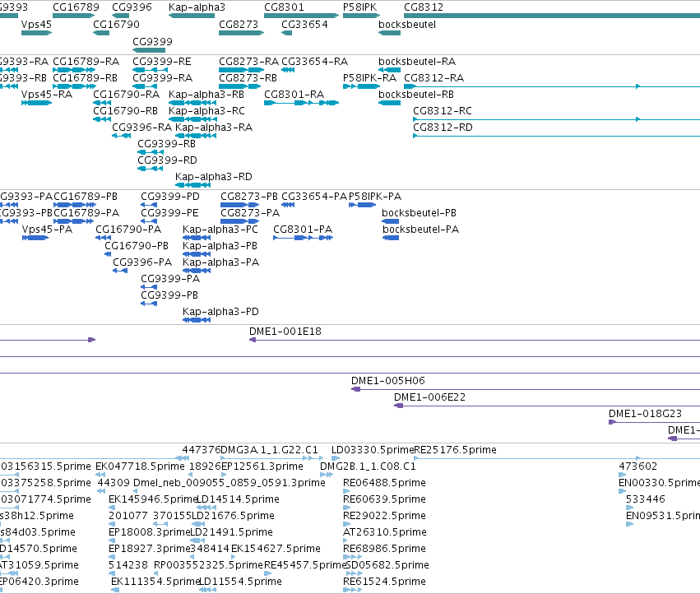700x594 pixels.
Task: Select the Kap-alpha3 gene label in top track
Action: pyautogui.click(x=197, y=7)
